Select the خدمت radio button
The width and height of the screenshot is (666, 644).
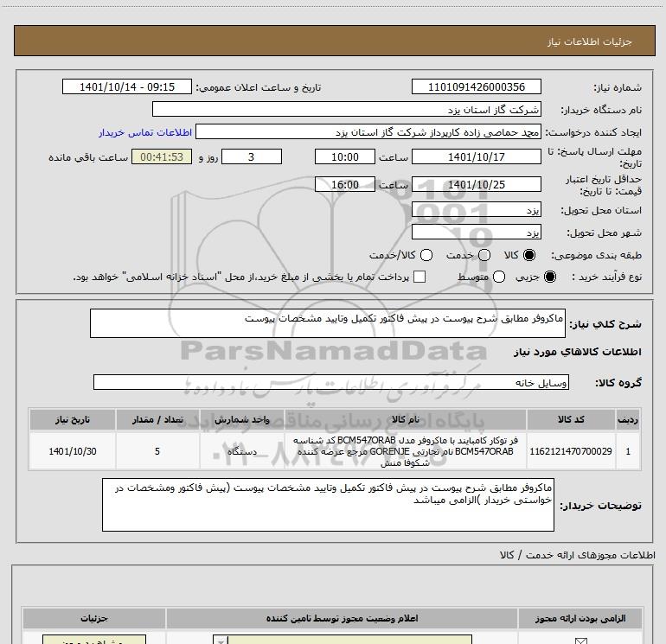pyautogui.click(x=484, y=255)
